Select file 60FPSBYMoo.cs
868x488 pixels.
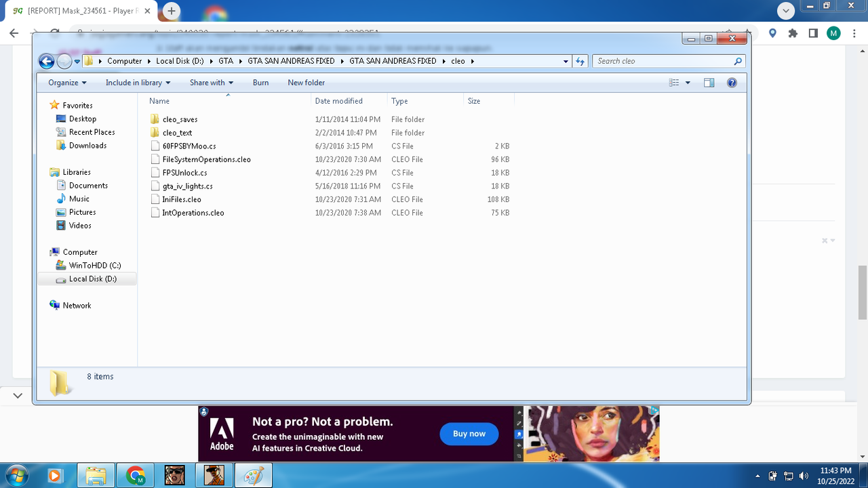[x=189, y=146]
